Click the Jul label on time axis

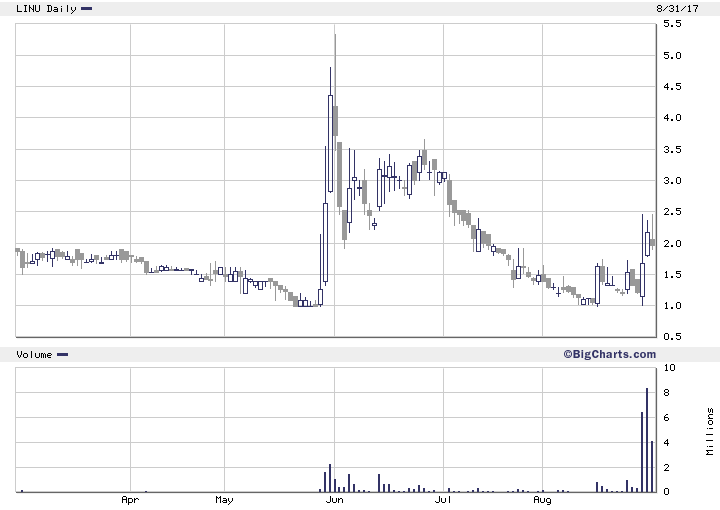click(443, 500)
